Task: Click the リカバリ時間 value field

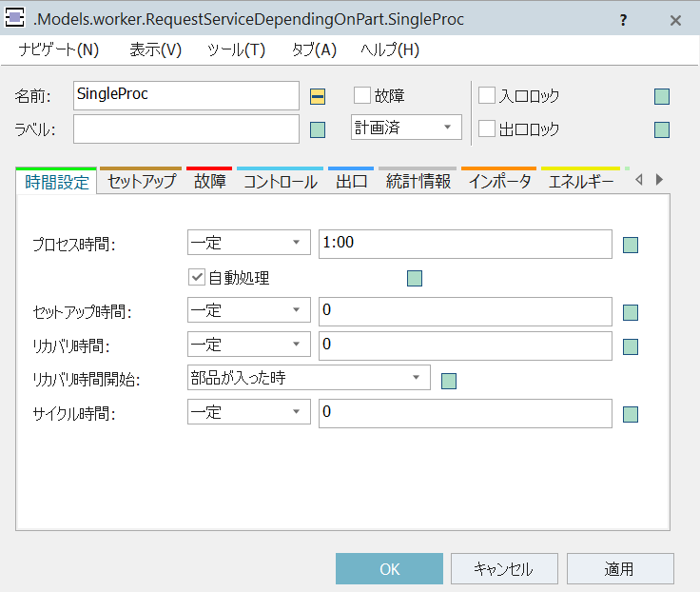Action: point(465,345)
